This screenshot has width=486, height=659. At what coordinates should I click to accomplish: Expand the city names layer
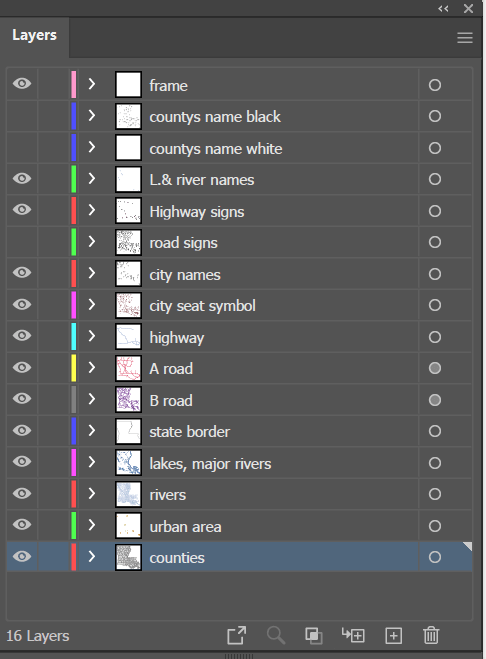92,273
